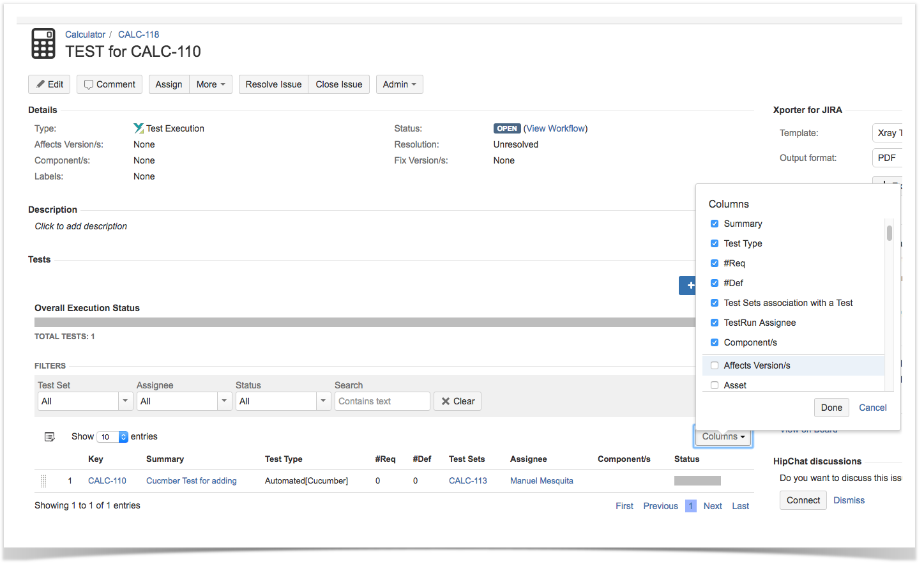The image size is (924, 566).
Task: Click the Test Execution type icon
Action: pos(139,128)
